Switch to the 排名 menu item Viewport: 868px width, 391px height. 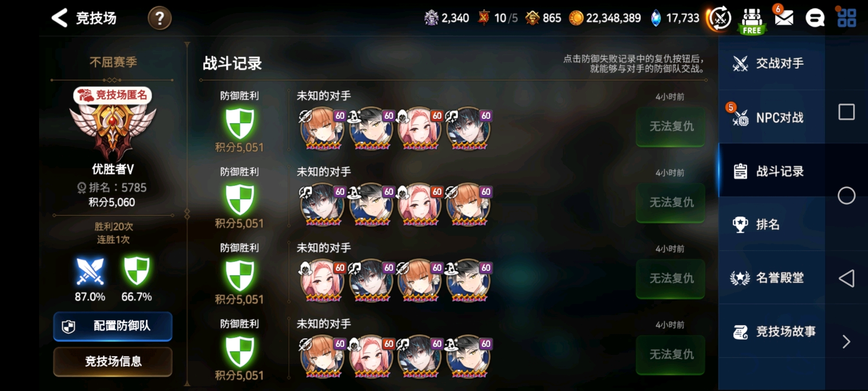point(772,225)
